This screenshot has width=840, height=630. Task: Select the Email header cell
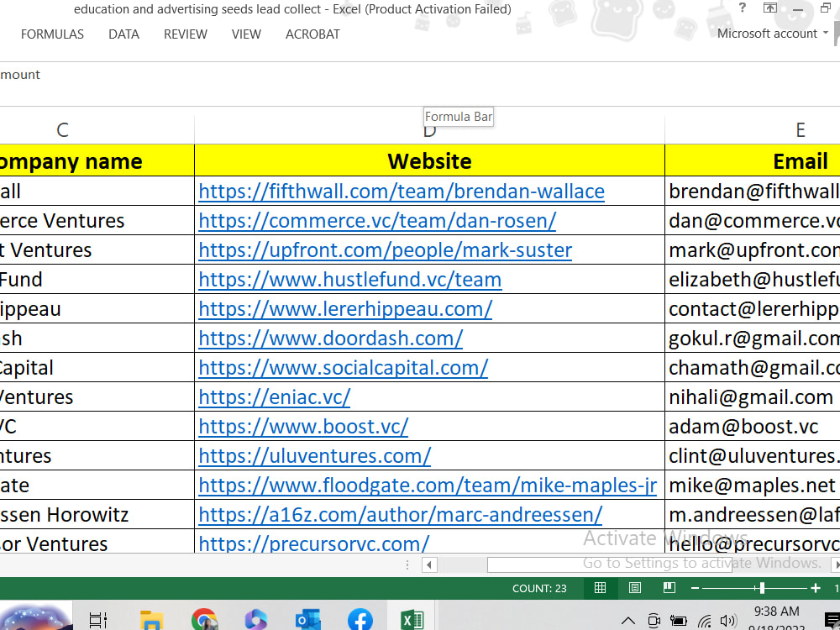pyautogui.click(x=752, y=160)
